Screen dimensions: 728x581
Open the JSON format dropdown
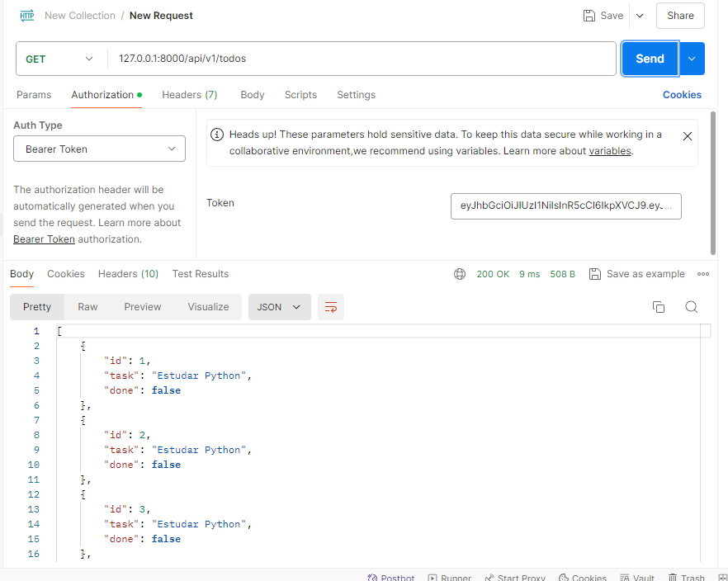coord(279,307)
